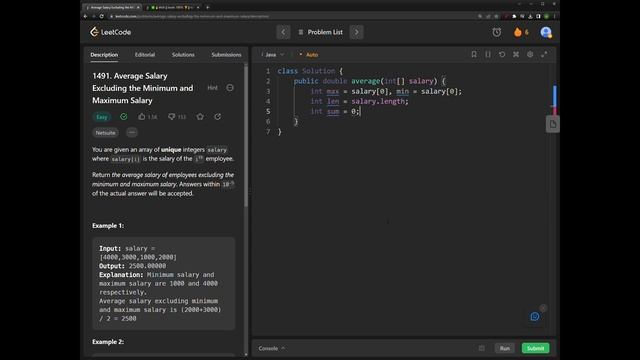Click 'class Solution {' code line
Screen dimensions: 640x360
310,71
